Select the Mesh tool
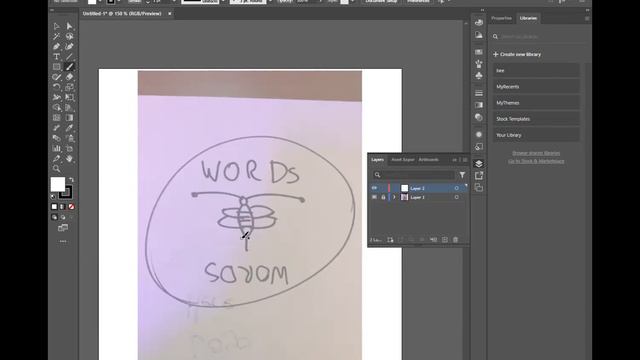Screen dimensions: 640x360 pos(57,118)
